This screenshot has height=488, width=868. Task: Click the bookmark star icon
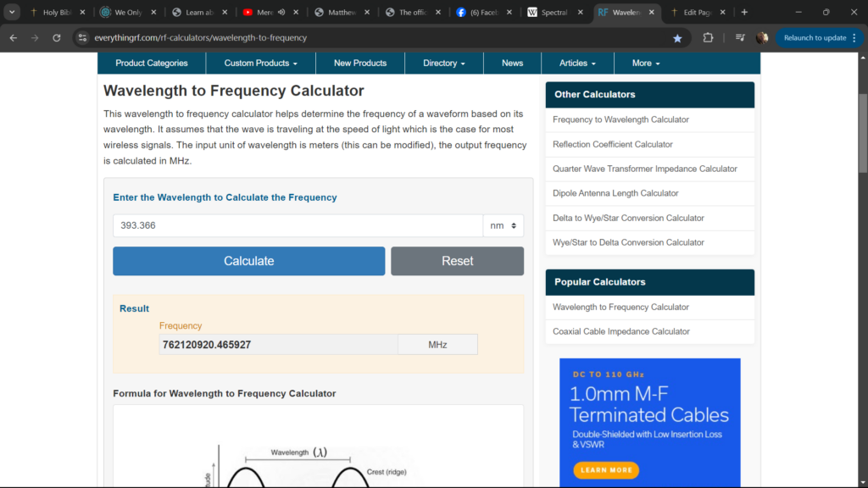click(x=677, y=38)
